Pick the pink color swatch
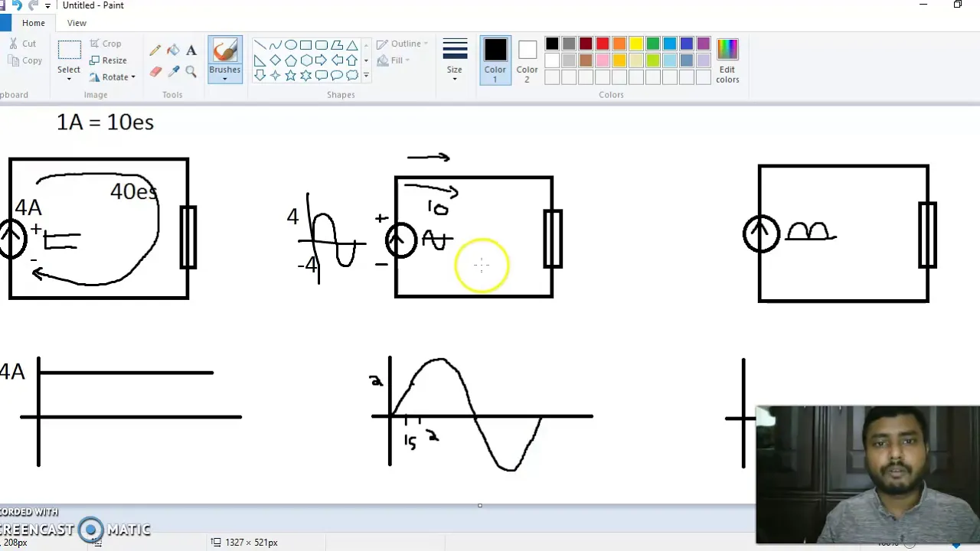 603,60
